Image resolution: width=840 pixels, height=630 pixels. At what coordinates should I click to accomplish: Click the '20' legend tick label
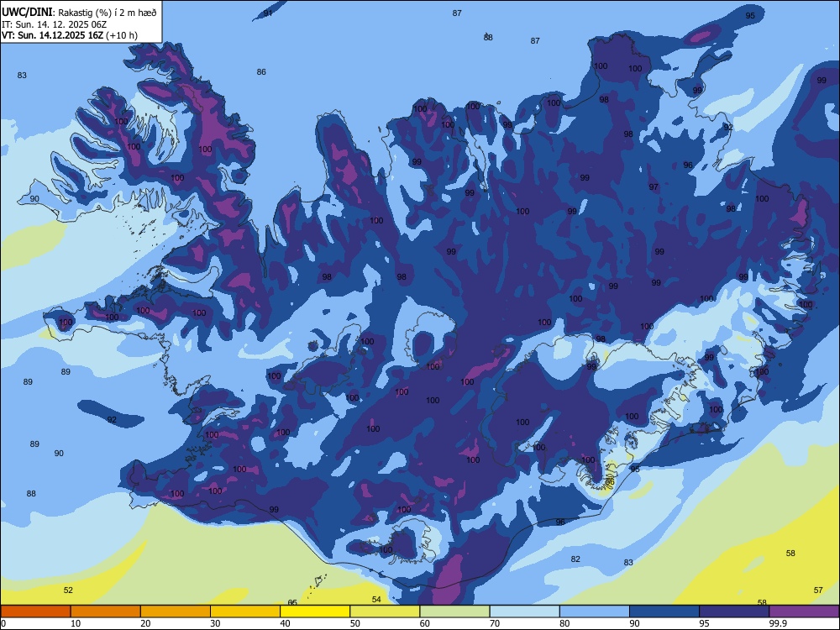pyautogui.click(x=145, y=623)
